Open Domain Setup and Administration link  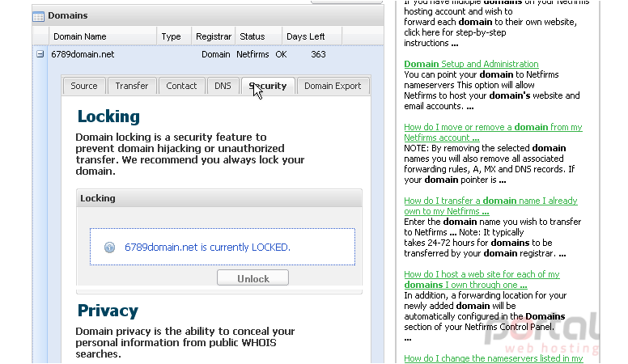pos(471,64)
